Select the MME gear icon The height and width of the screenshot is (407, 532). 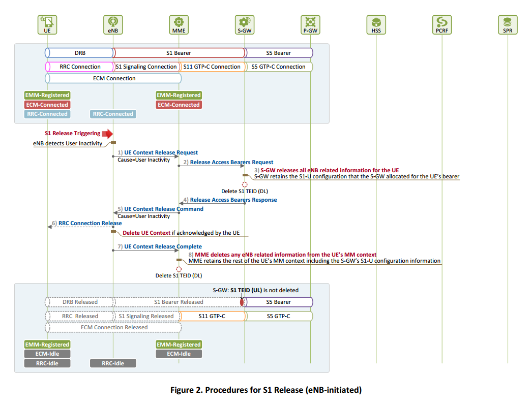pos(179,24)
